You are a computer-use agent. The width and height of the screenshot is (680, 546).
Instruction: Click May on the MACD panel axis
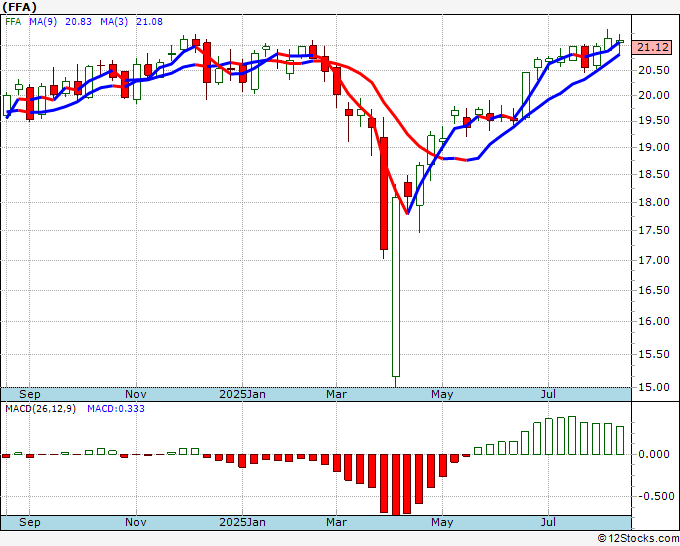(442, 522)
